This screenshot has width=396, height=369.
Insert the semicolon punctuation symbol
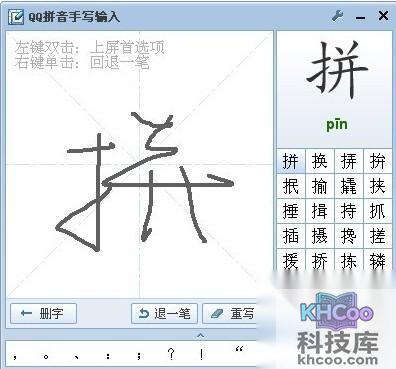(x=139, y=356)
